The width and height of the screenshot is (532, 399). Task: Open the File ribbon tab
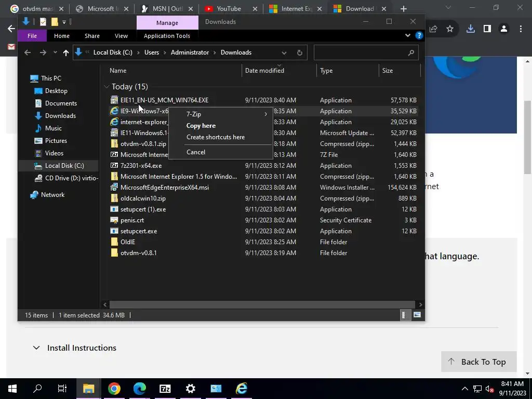32,36
